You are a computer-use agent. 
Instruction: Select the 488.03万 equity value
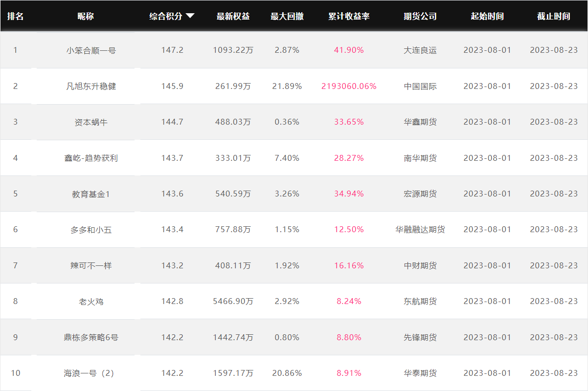(x=233, y=122)
